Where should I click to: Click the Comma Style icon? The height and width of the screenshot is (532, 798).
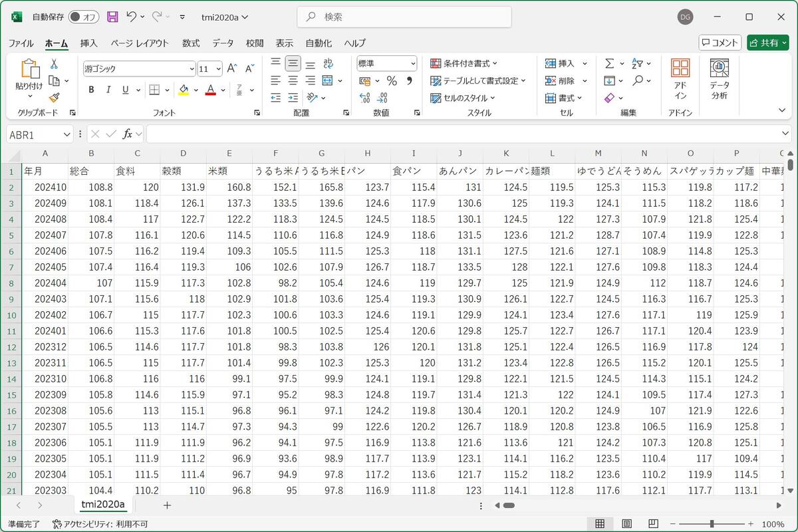click(x=409, y=80)
